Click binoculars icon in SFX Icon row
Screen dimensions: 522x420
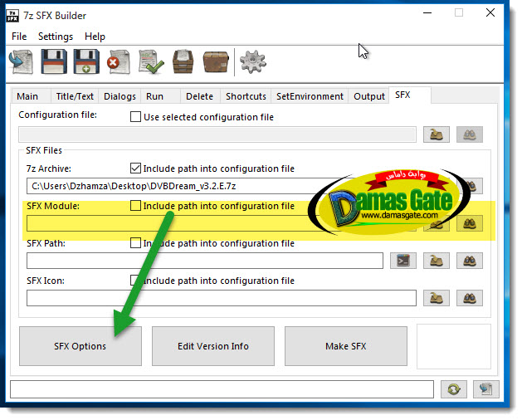tap(470, 298)
